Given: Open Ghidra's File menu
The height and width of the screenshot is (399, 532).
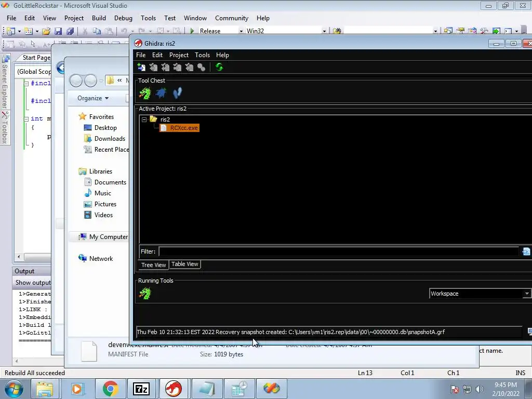Looking at the screenshot, I should 141,55.
